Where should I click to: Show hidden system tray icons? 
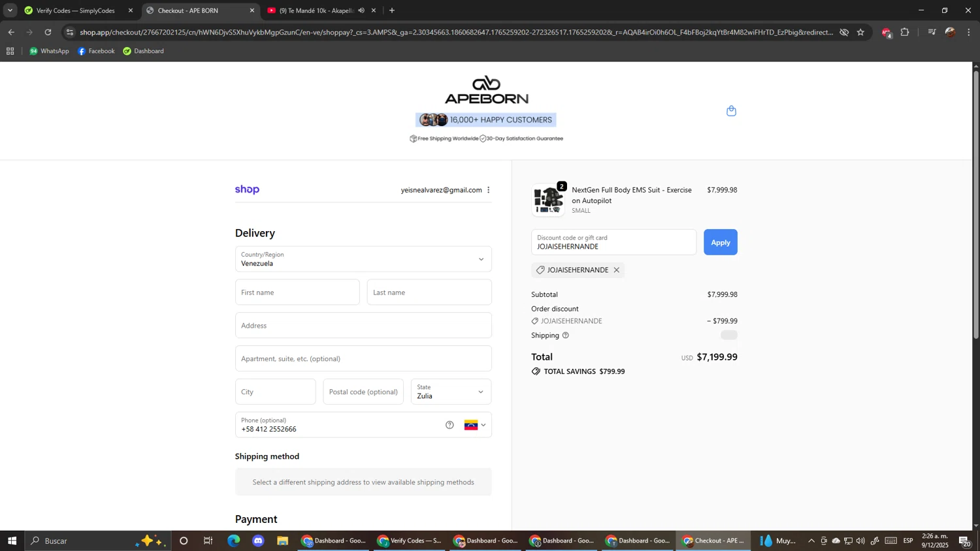(x=811, y=541)
